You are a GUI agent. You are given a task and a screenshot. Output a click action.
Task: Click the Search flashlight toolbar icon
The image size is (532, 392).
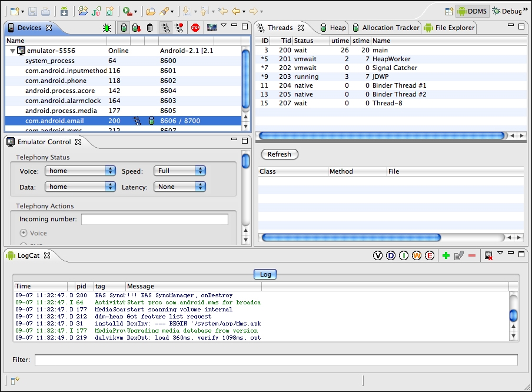[x=164, y=12]
